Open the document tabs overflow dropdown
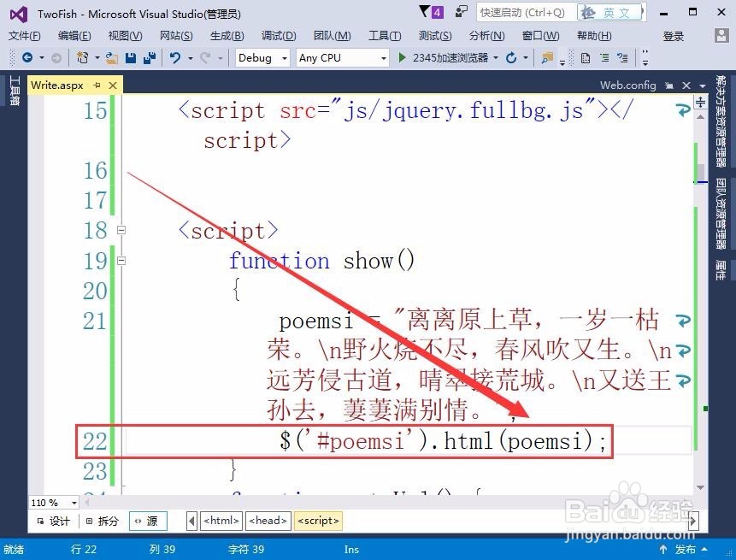 pos(703,85)
